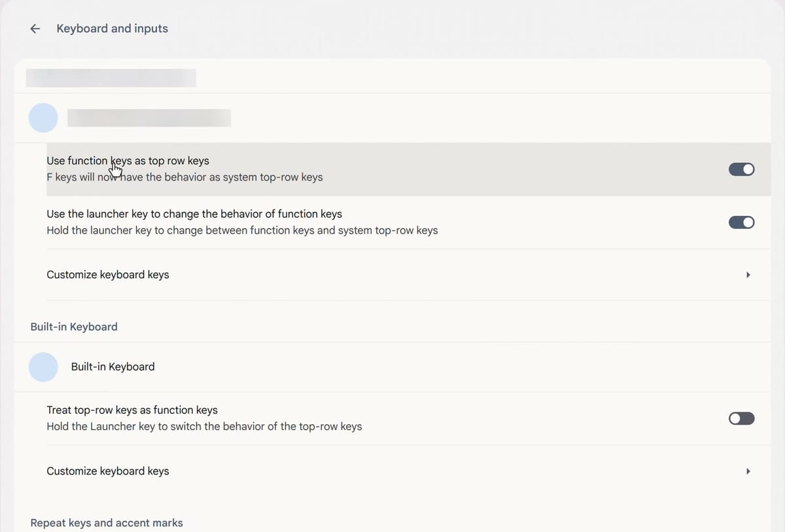Click the 'Built-in Keyboard' device name row
Screen dimensions: 785x532
[391, 367]
